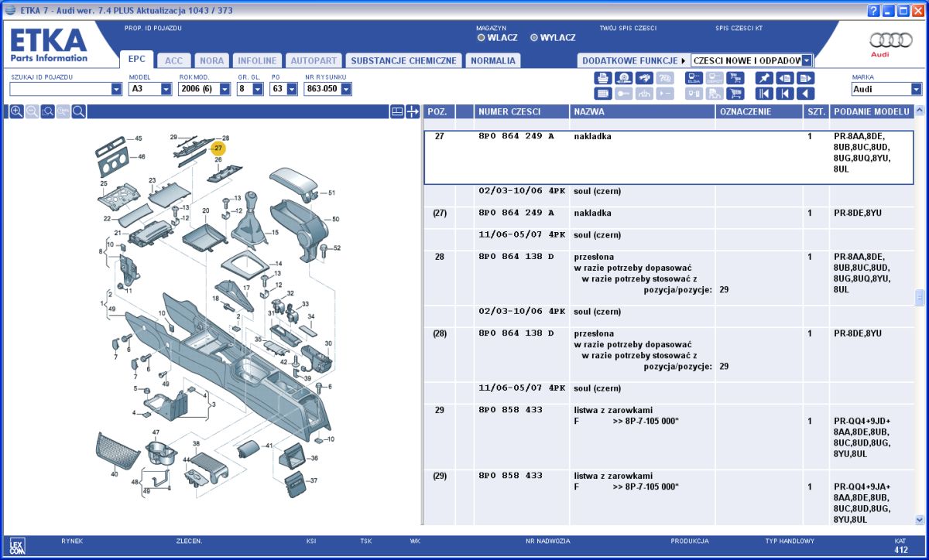Click the pushpin icon in the toolbar
Viewport: 929px width, 560px height.
coord(764,78)
